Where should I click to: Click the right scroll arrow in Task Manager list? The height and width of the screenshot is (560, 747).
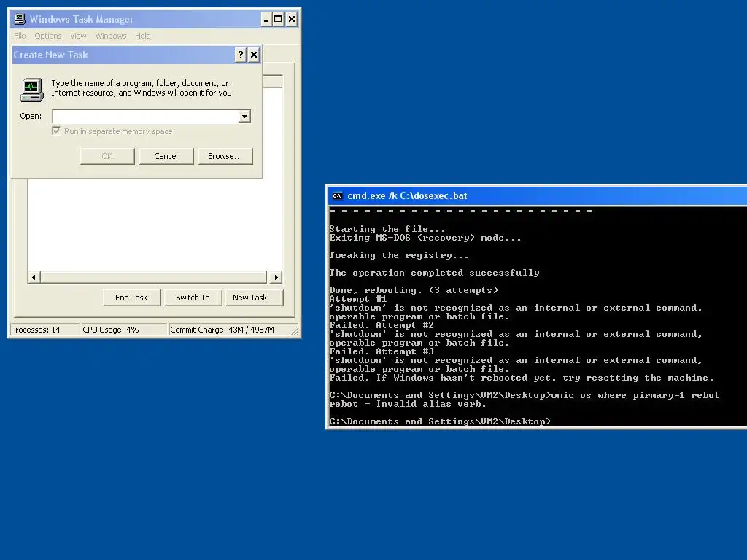tap(276, 277)
